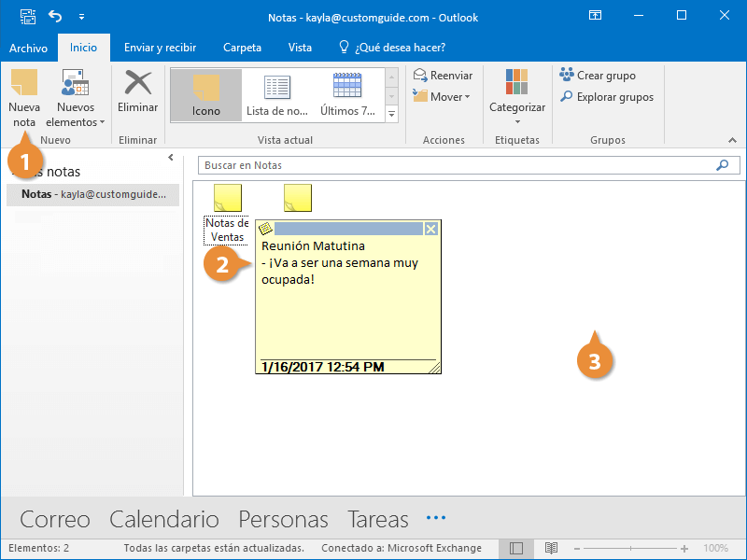The image size is (747, 560).
Task: Toggle normal view in status bar
Action: [x=515, y=548]
